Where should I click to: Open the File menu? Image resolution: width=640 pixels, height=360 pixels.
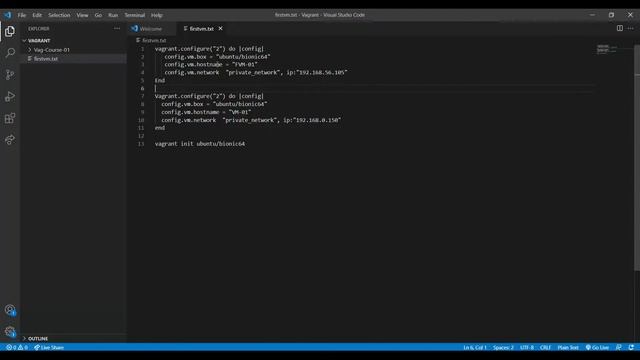[22, 15]
